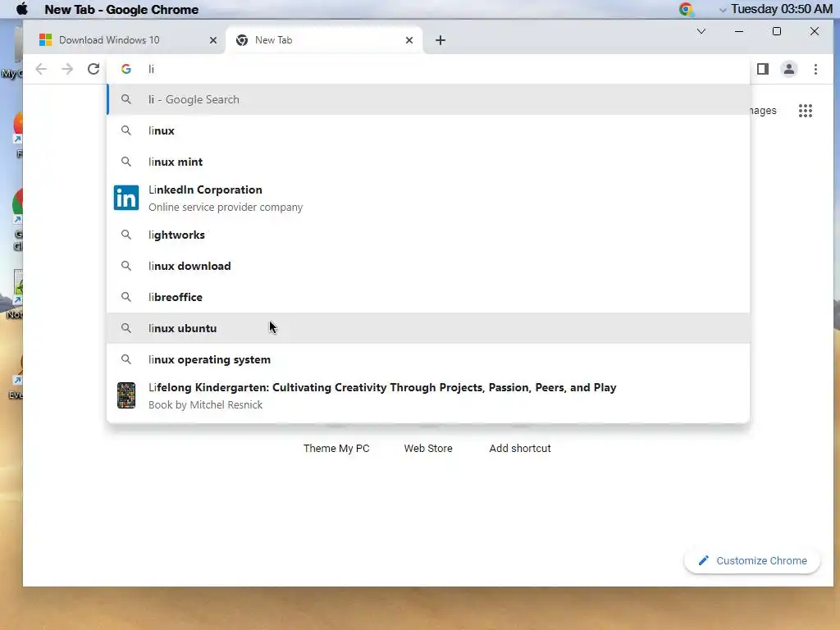840x630 pixels.
Task: Open the Google apps grid
Action: 806,111
